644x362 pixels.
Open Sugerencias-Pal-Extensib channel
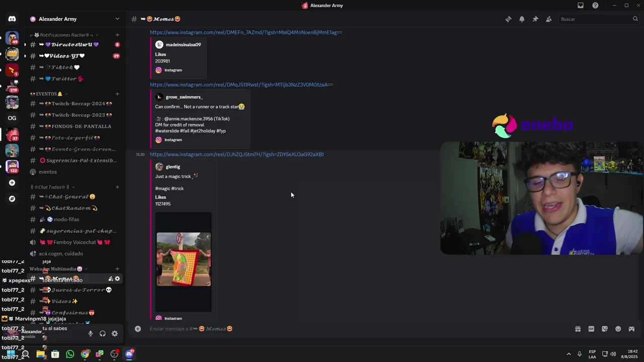click(74, 160)
